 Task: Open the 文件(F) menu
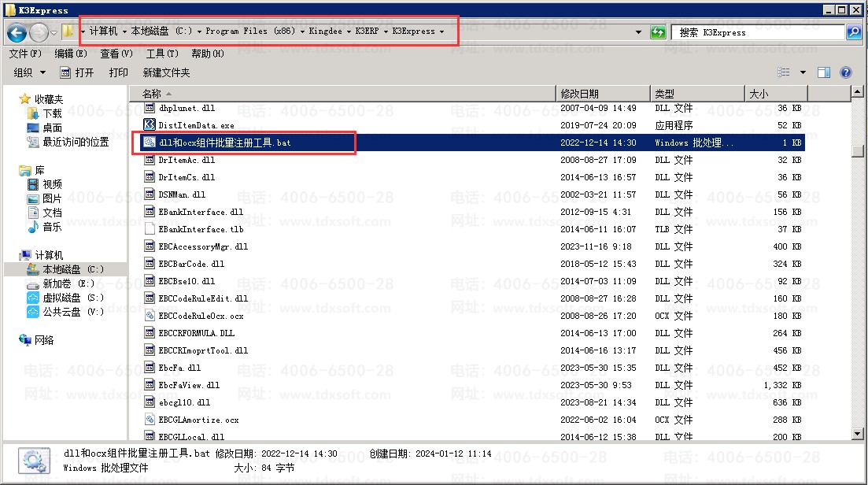point(25,54)
